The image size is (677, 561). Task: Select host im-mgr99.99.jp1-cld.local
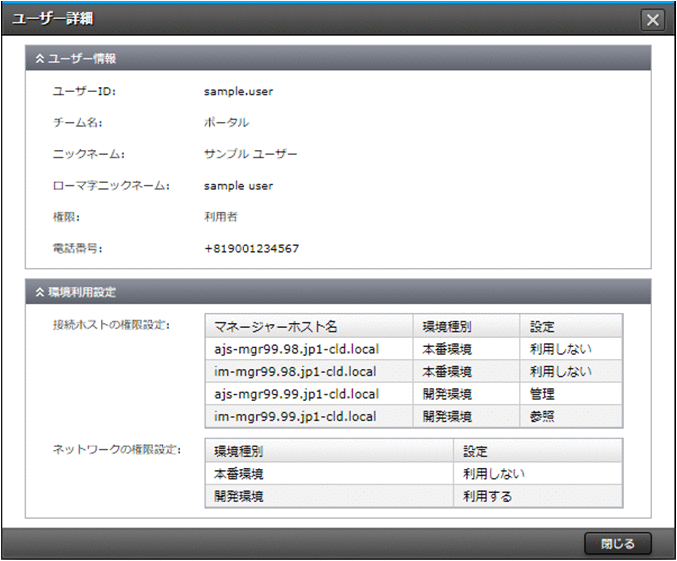click(295, 416)
